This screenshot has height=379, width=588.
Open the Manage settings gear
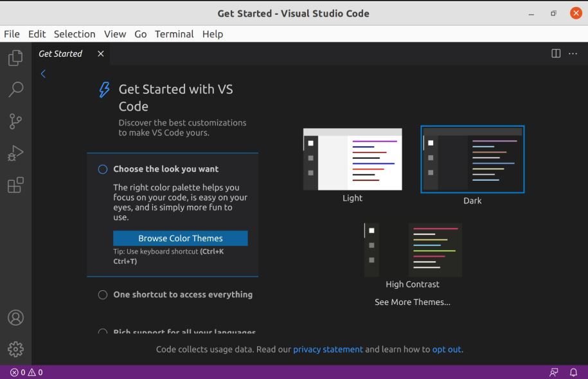pos(15,349)
